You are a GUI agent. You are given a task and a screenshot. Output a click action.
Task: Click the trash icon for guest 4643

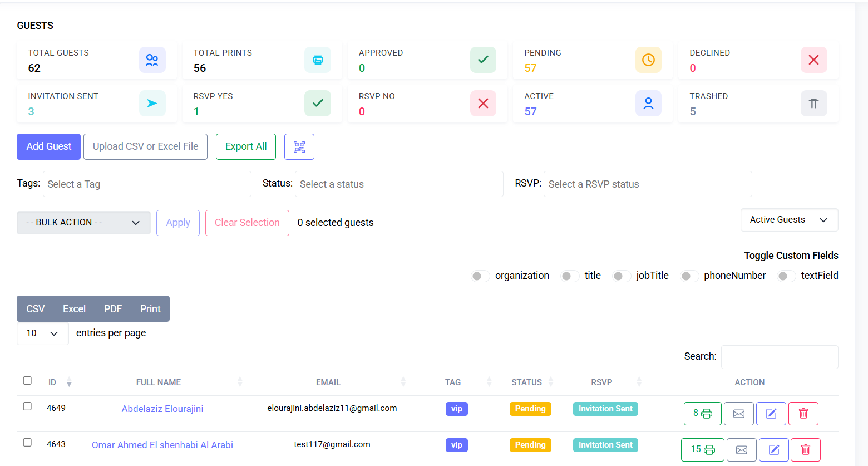tap(805, 450)
